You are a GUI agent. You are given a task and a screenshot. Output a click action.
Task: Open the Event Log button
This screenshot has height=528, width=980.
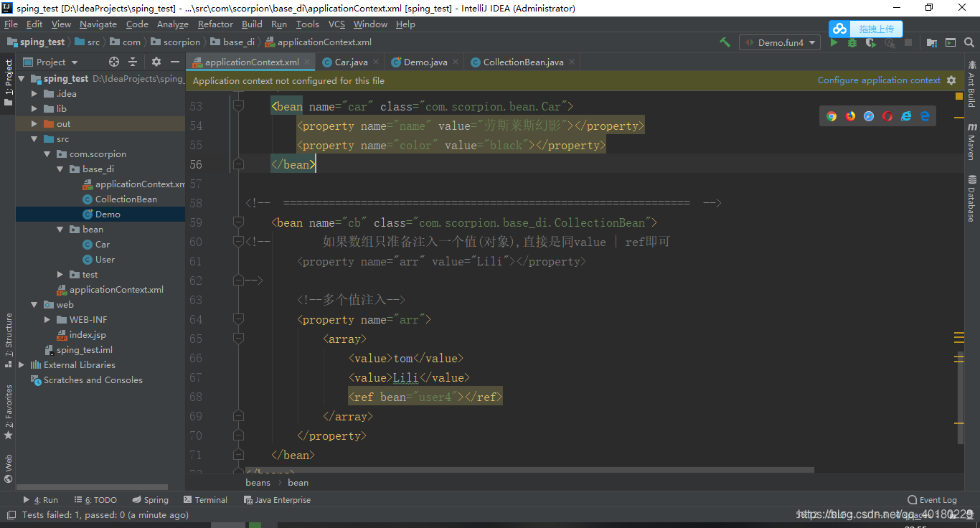coord(932,500)
